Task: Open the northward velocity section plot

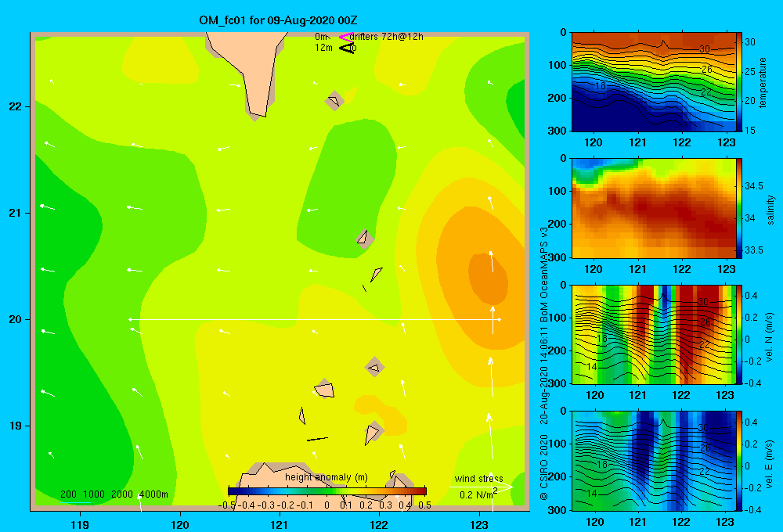Action: [653, 334]
